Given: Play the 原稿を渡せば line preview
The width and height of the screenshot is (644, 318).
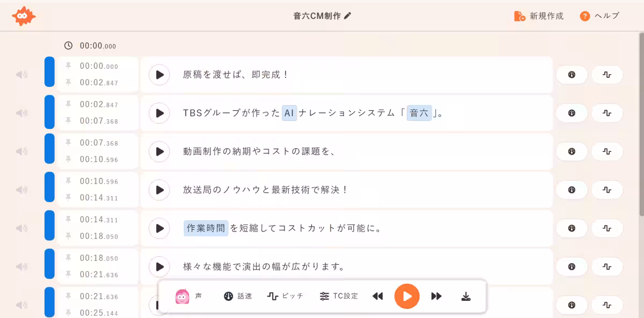Looking at the screenshot, I should [159, 75].
